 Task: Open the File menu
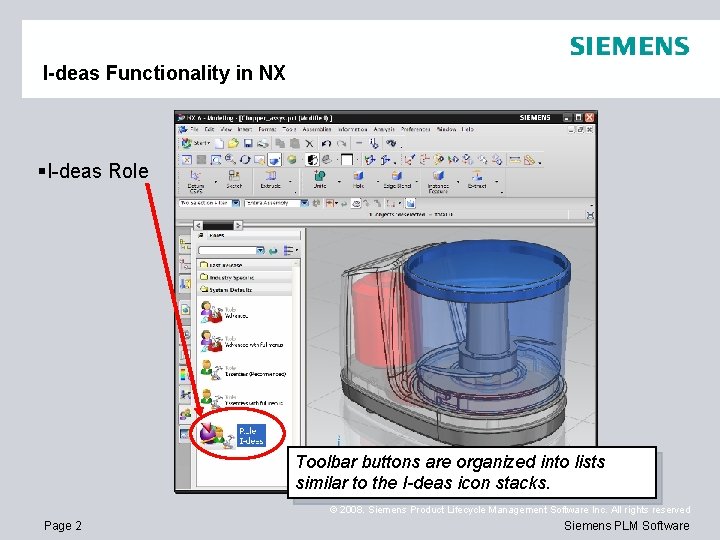[194, 129]
